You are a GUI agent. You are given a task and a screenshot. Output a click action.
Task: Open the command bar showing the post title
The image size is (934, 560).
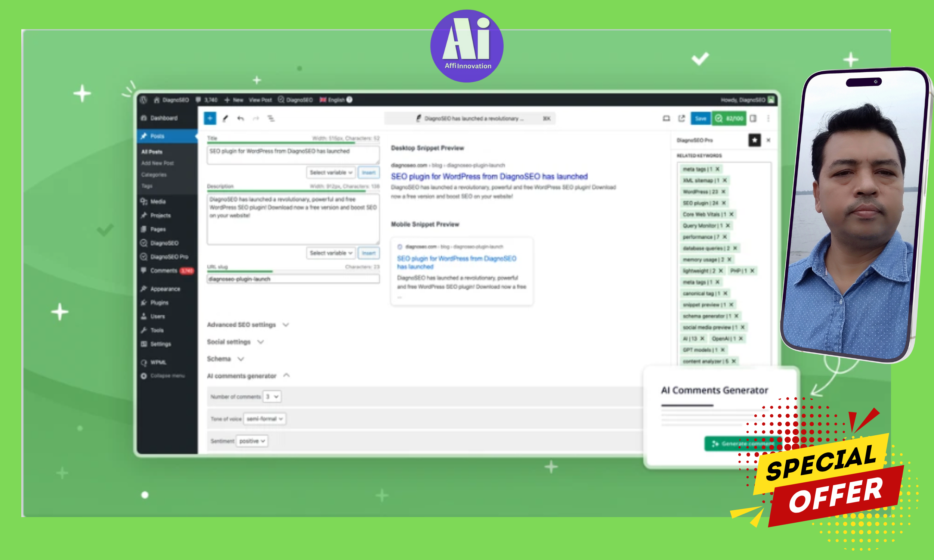pos(470,118)
